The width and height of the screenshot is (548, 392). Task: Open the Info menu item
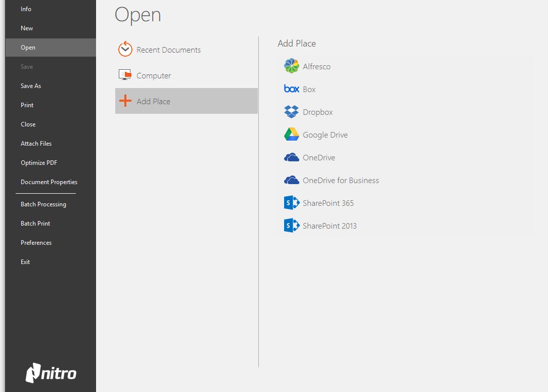pyautogui.click(x=26, y=9)
